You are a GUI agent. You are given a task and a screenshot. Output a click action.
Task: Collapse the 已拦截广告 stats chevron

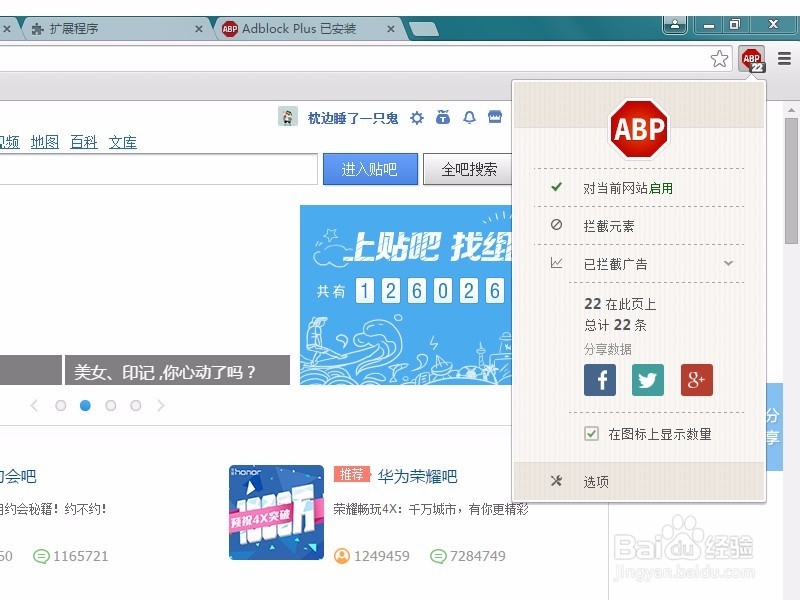pyautogui.click(x=729, y=263)
